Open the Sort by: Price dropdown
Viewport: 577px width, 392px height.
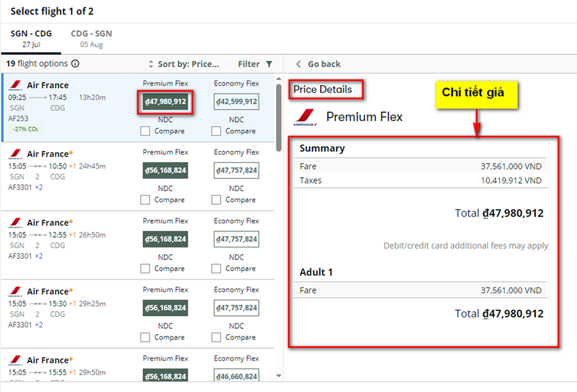tap(184, 64)
